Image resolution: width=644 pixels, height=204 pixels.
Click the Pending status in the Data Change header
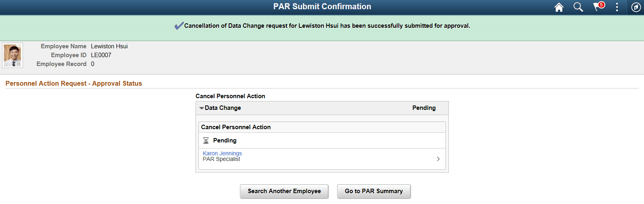coord(423,108)
